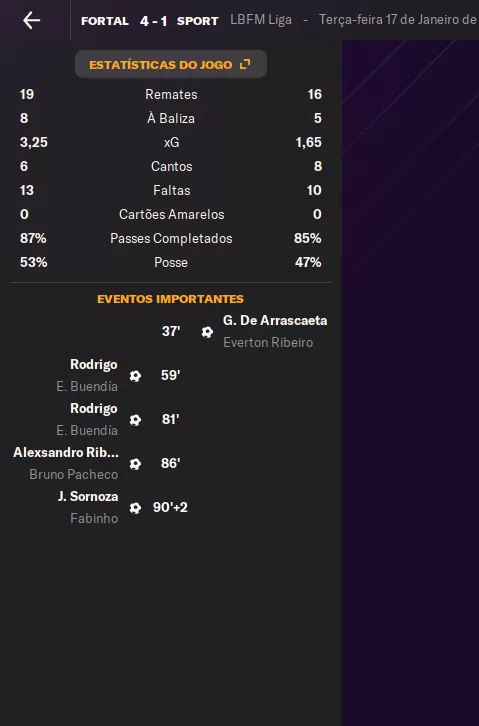Click the goal ball icon at 81'

pyautogui.click(x=135, y=419)
